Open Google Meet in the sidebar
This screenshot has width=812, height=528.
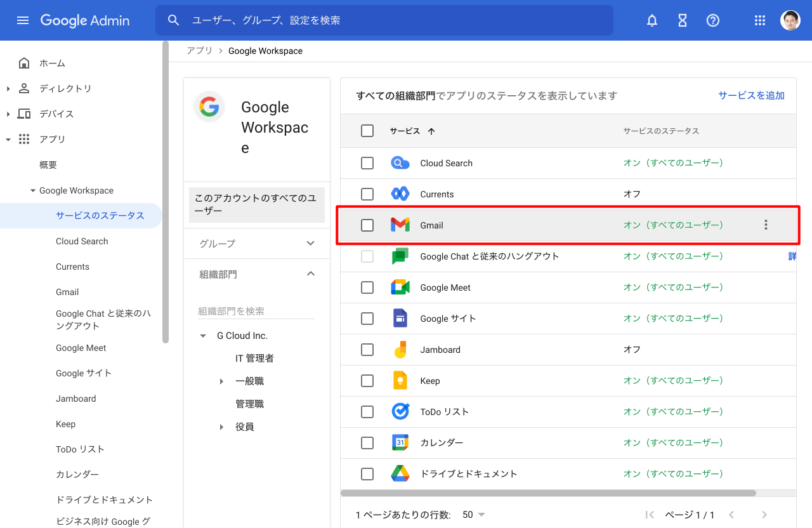[81, 348]
